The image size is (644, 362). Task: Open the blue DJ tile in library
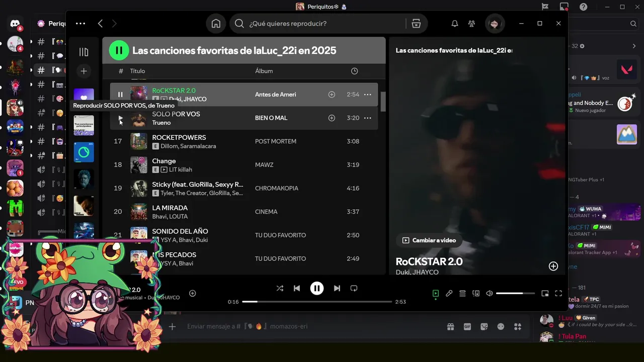click(x=84, y=152)
